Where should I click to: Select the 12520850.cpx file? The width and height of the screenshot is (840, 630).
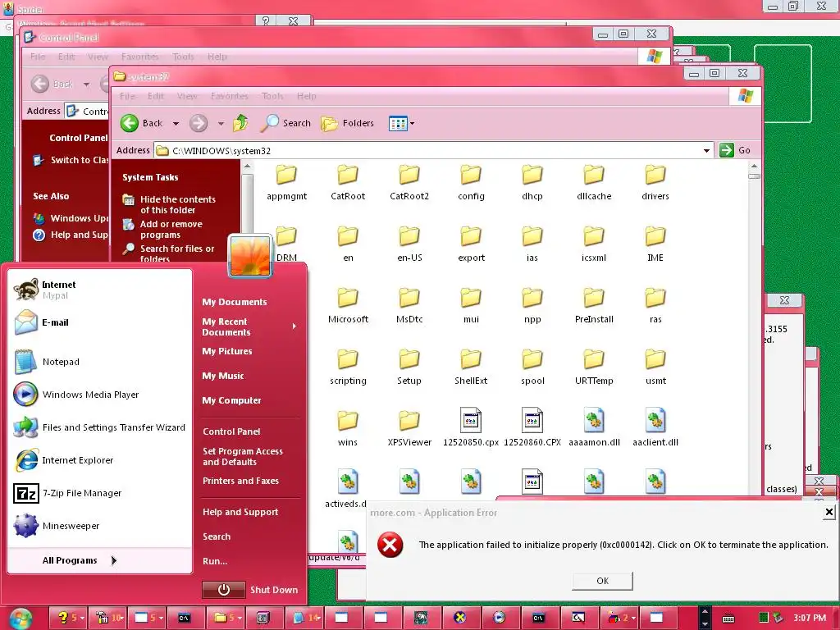[x=471, y=427]
